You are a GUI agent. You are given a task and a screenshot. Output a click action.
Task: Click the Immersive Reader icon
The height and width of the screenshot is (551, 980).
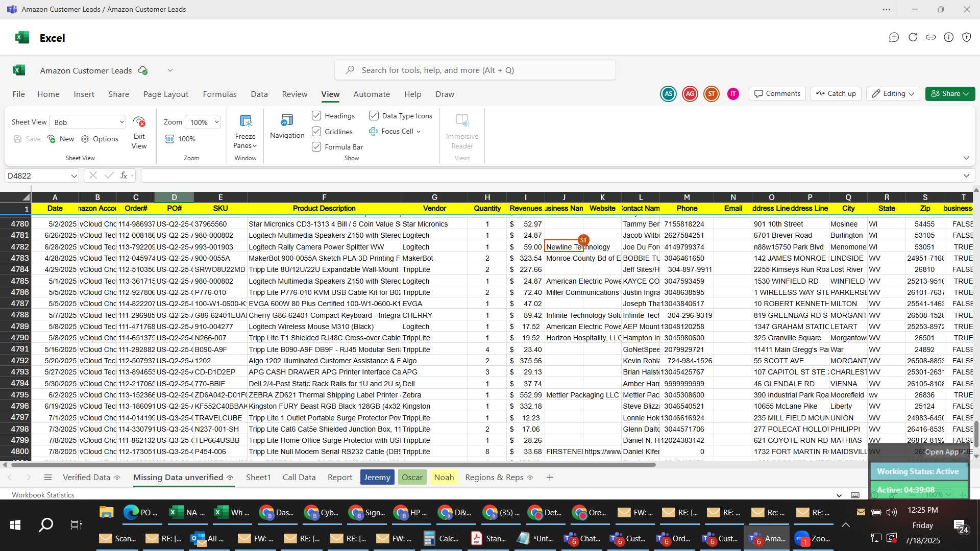coord(462,121)
